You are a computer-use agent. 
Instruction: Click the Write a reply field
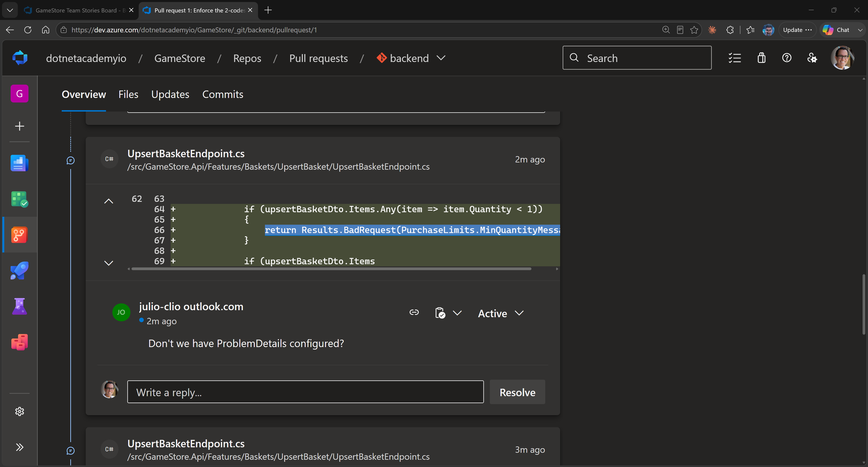[x=305, y=392]
